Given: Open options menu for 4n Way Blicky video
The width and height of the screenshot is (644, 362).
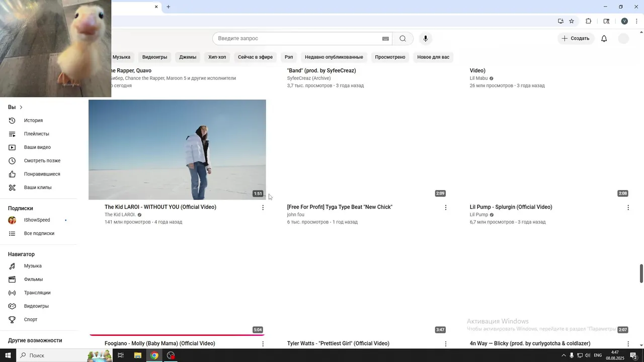Looking at the screenshot, I should [628, 344].
